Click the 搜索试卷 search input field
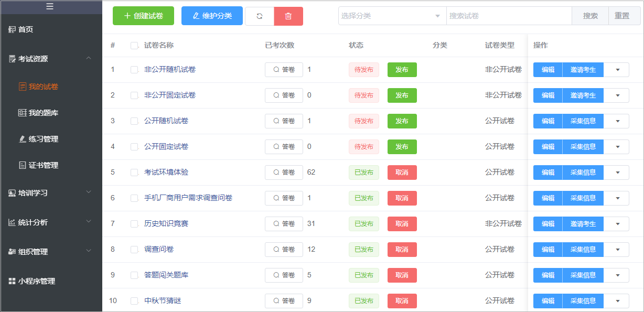The image size is (644, 312). (509, 16)
